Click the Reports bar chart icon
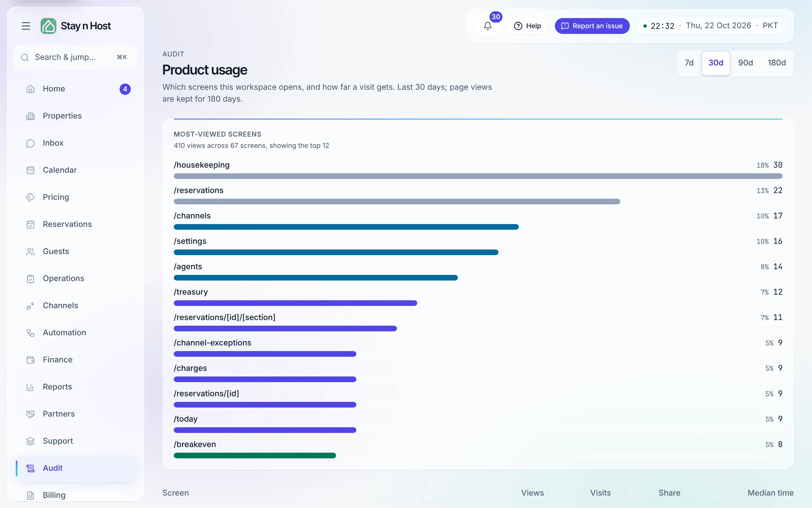812x508 pixels. (x=30, y=387)
